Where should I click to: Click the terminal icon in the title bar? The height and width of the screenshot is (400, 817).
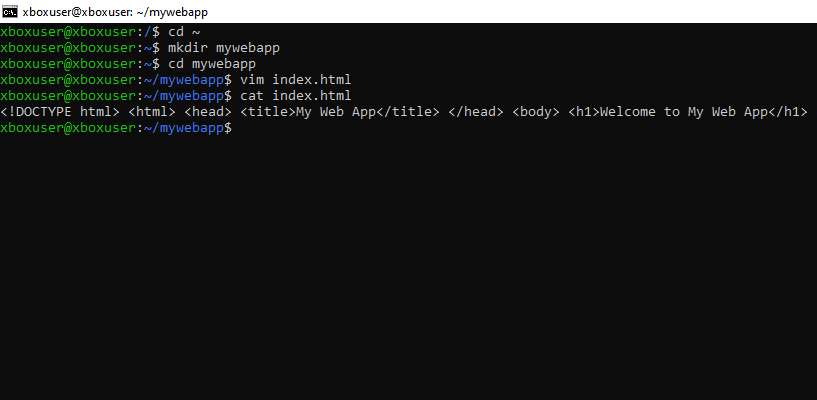click(10, 11)
